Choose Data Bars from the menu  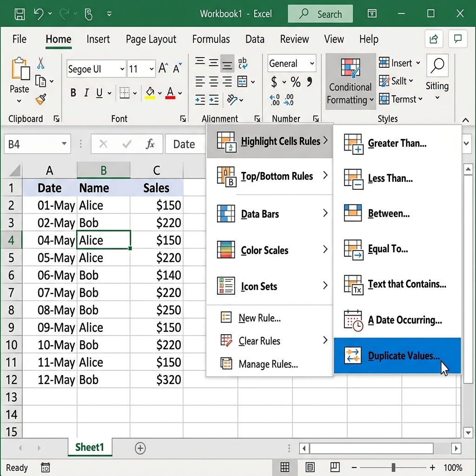coord(270,214)
